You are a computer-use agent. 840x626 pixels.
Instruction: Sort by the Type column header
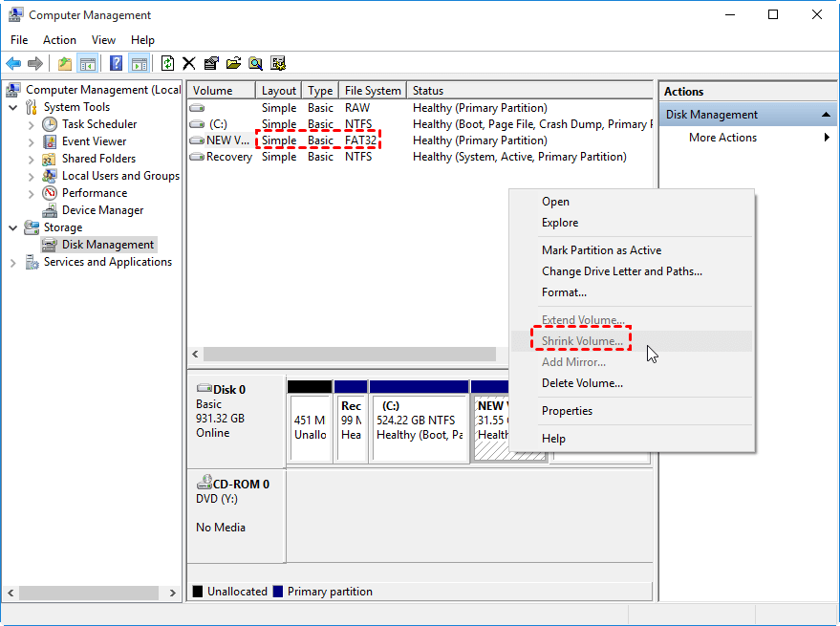click(320, 91)
